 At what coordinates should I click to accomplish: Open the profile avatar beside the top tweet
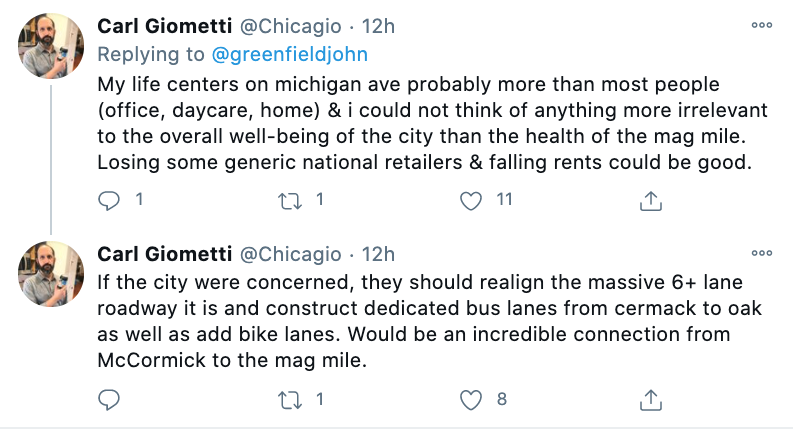click(52, 46)
